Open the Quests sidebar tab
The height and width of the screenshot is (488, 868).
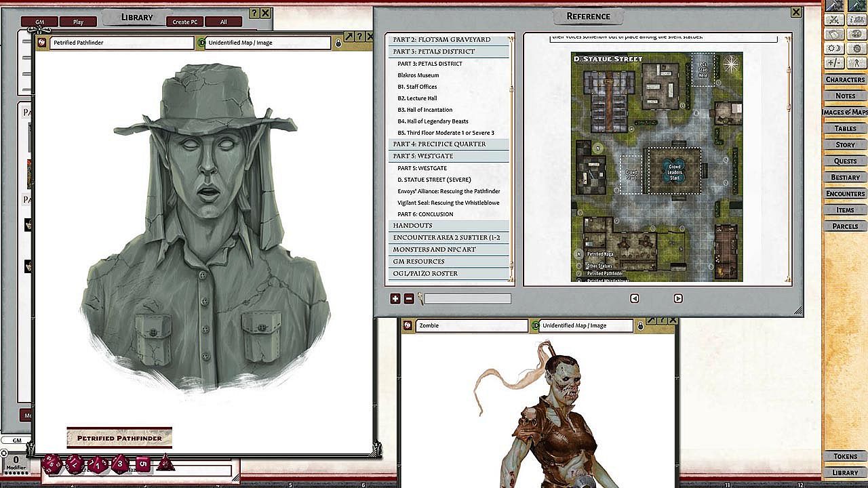(x=845, y=161)
